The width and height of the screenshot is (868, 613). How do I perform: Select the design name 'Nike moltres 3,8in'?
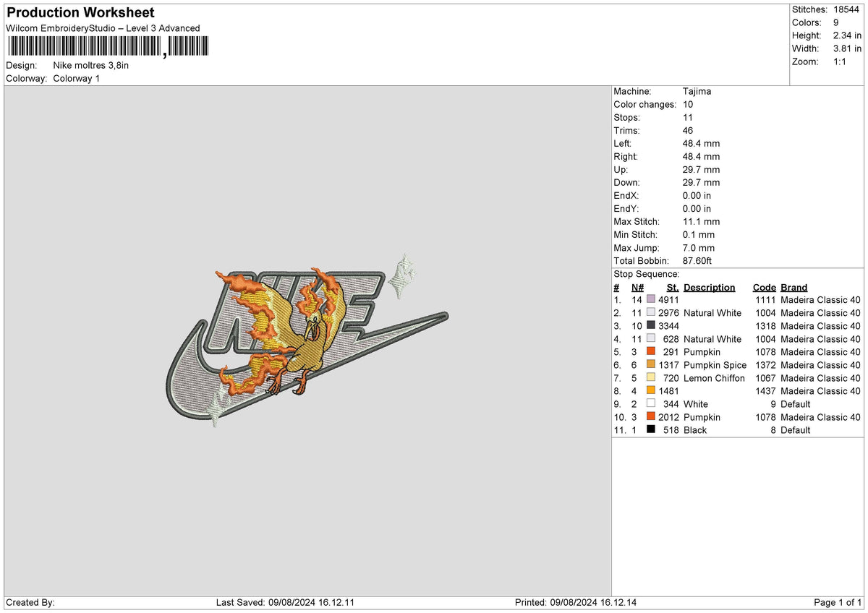91,65
